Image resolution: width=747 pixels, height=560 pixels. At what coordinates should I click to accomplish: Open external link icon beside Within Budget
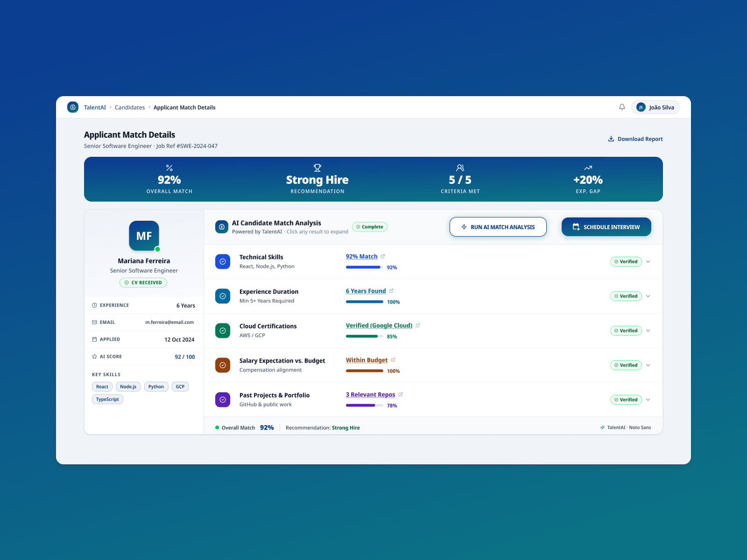[393, 360]
